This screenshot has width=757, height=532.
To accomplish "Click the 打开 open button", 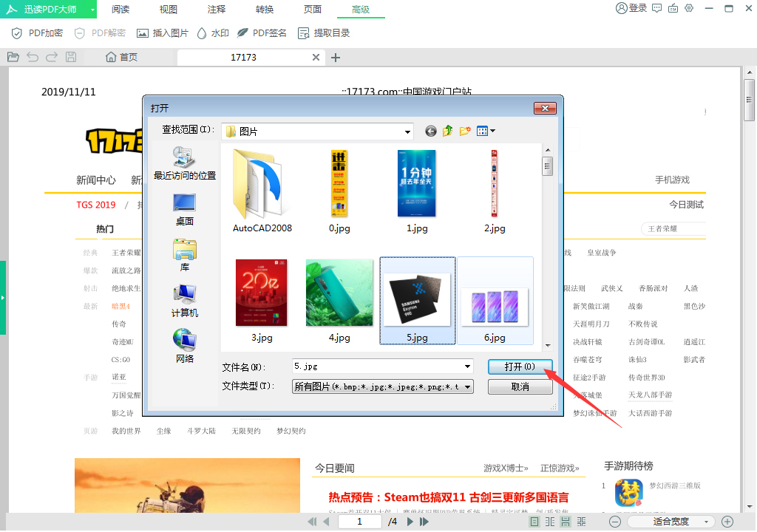I will pos(520,366).
